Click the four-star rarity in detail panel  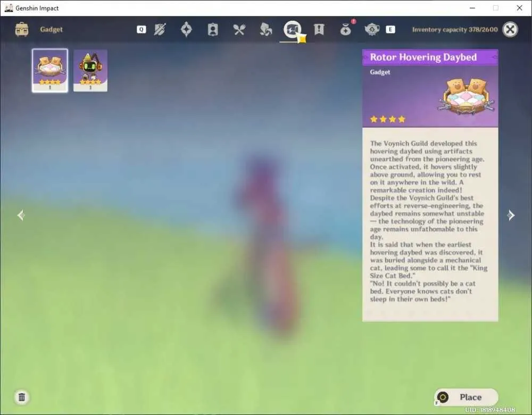[388, 119]
